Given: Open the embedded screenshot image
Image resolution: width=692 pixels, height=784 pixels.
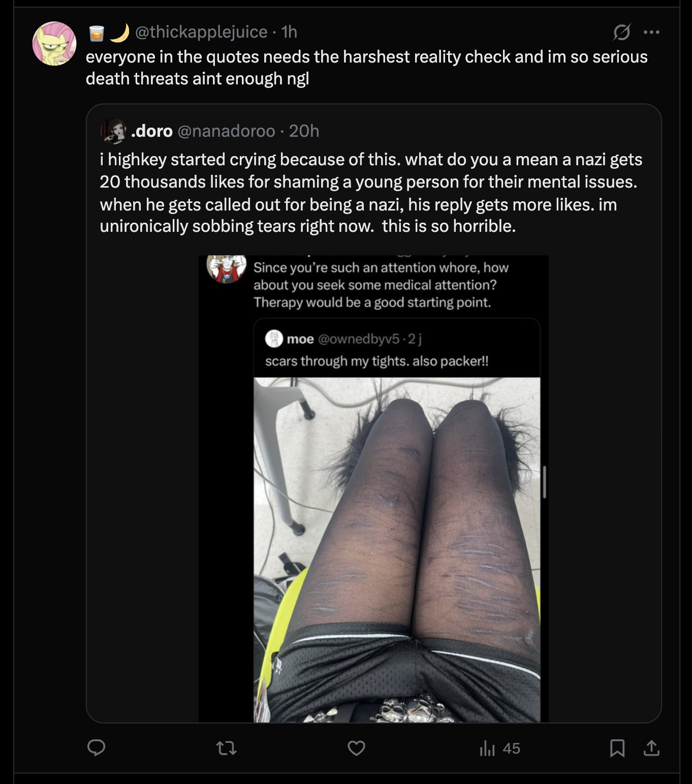Looking at the screenshot, I should 373,489.
